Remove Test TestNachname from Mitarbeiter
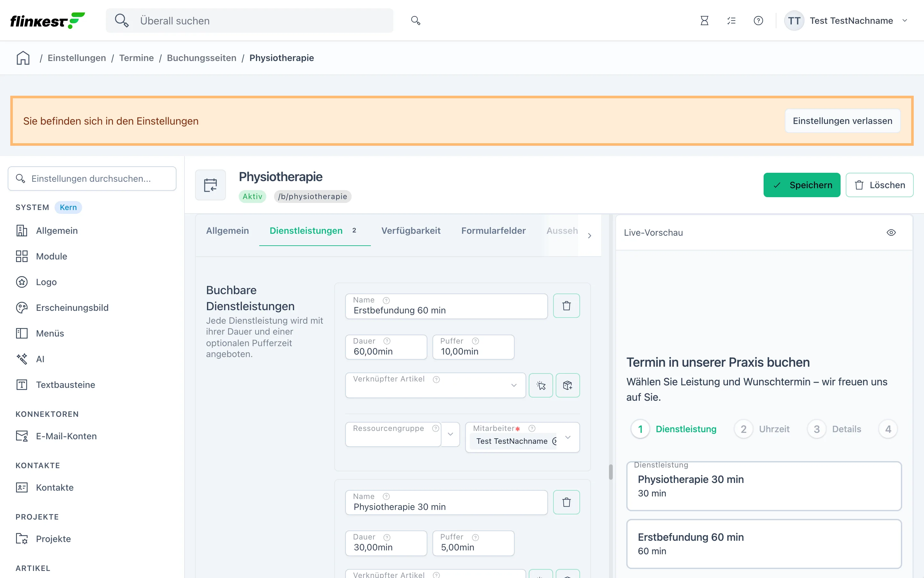The height and width of the screenshot is (578, 924). click(x=555, y=441)
